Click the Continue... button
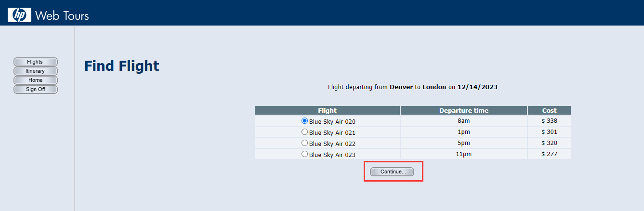644x211 pixels. [392, 171]
